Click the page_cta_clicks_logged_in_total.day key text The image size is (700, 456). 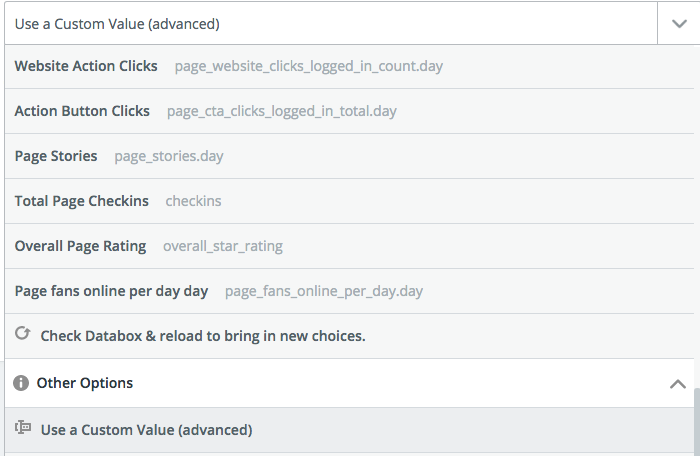[x=282, y=112]
